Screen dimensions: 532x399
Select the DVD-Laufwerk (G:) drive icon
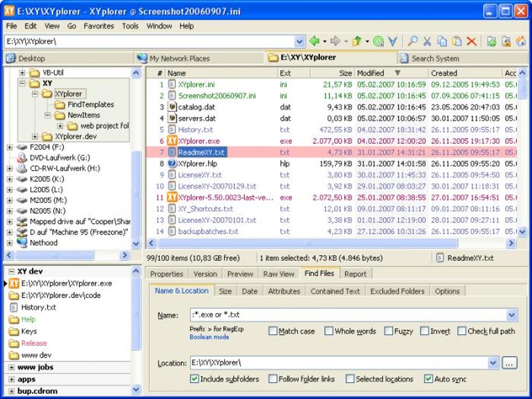[x=22, y=158]
